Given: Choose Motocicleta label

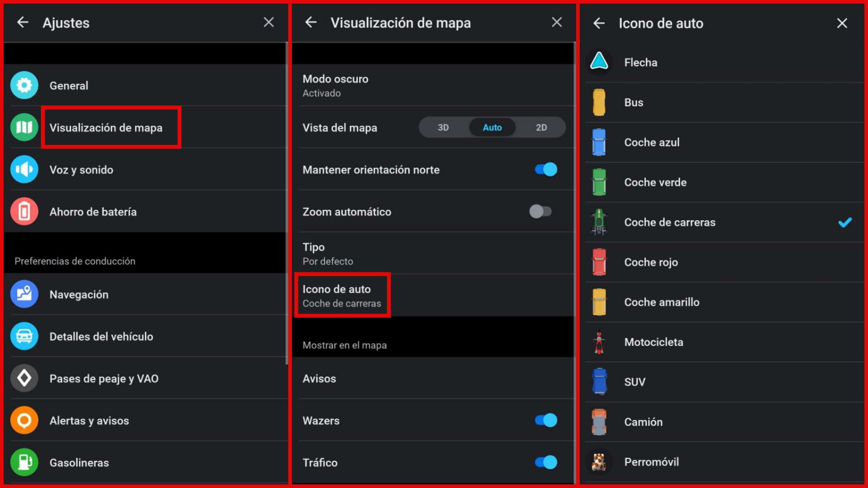Looking at the screenshot, I should tap(654, 342).
